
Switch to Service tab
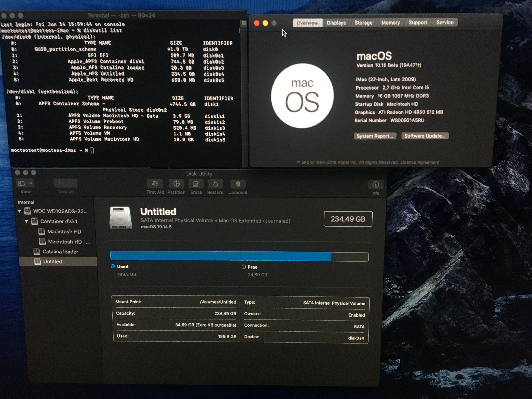click(x=445, y=22)
